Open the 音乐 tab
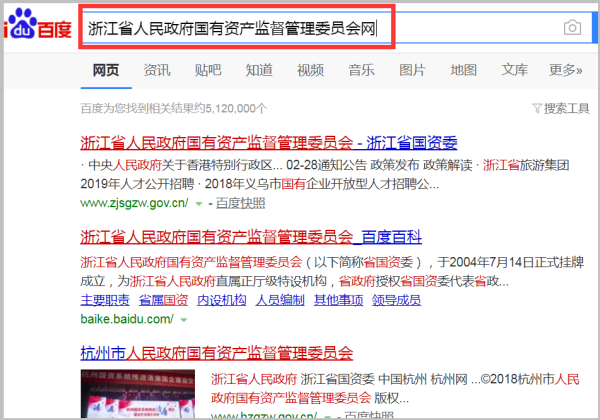This screenshot has height=420, width=600. click(362, 70)
